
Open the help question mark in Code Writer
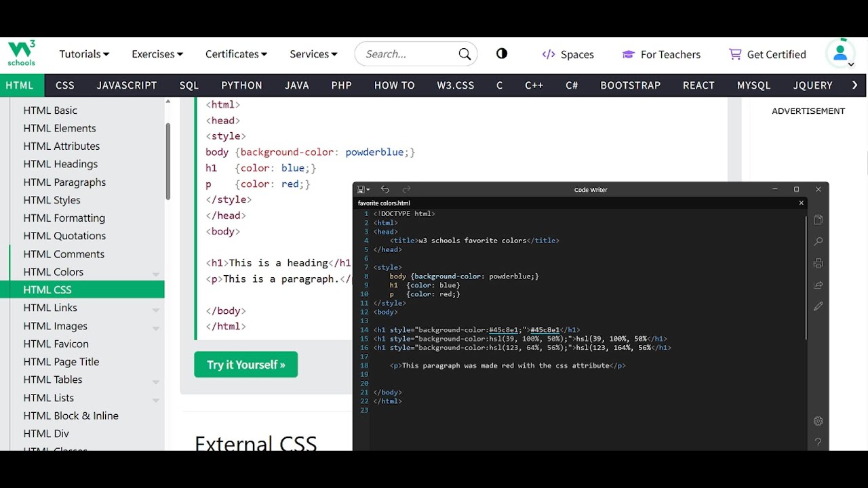click(x=818, y=442)
